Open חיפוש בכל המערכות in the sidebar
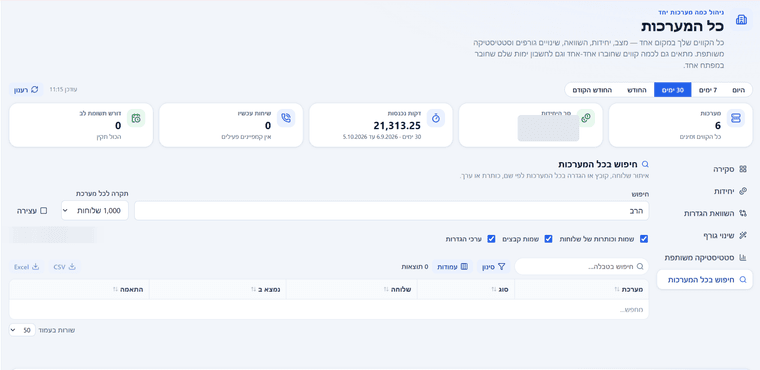The image size is (760, 370). point(705,280)
